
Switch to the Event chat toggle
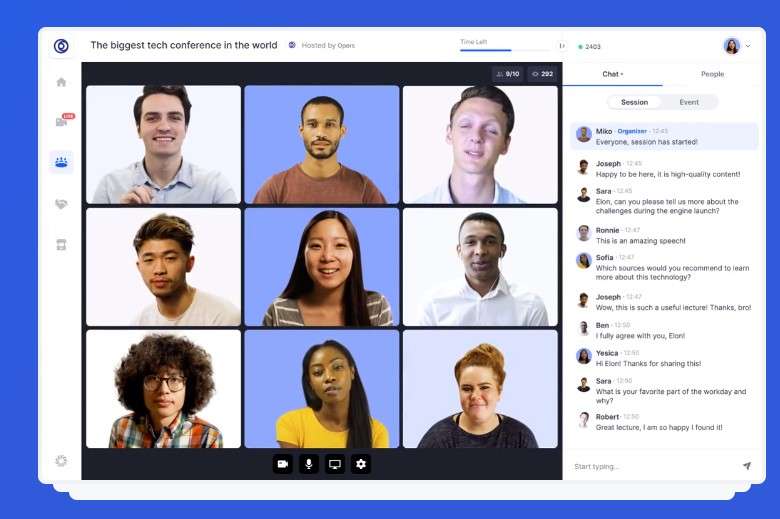click(x=689, y=102)
